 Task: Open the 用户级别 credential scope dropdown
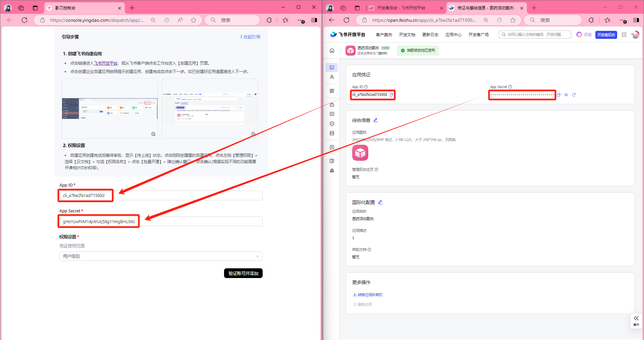tap(161, 256)
